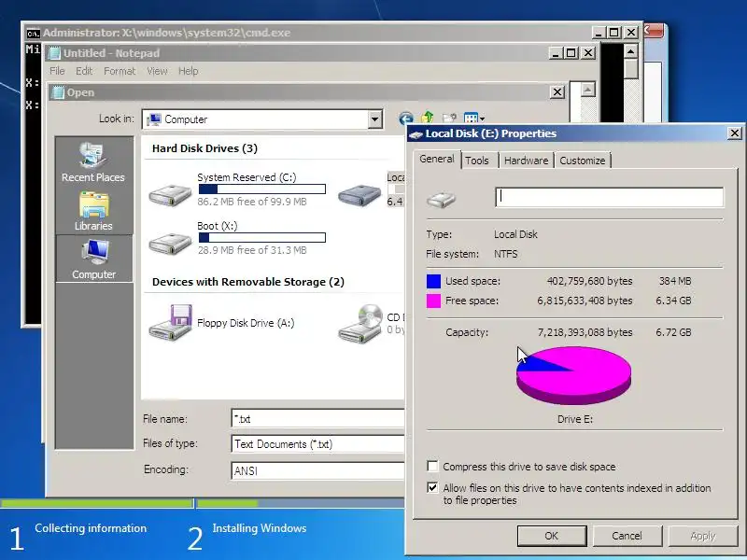Click the Hard Disk Drives (3) group header
This screenshot has width=747, height=560.
[204, 148]
